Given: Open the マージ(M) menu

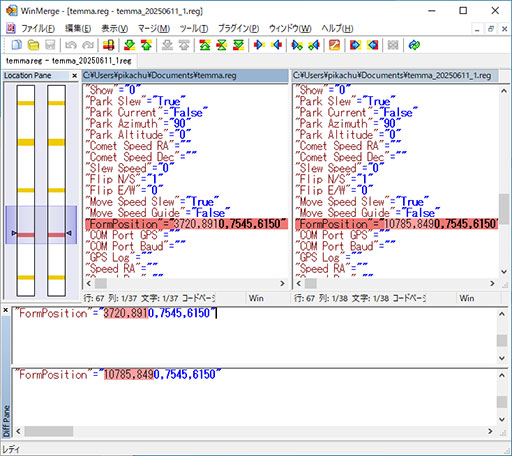Looking at the screenshot, I should 154,29.
